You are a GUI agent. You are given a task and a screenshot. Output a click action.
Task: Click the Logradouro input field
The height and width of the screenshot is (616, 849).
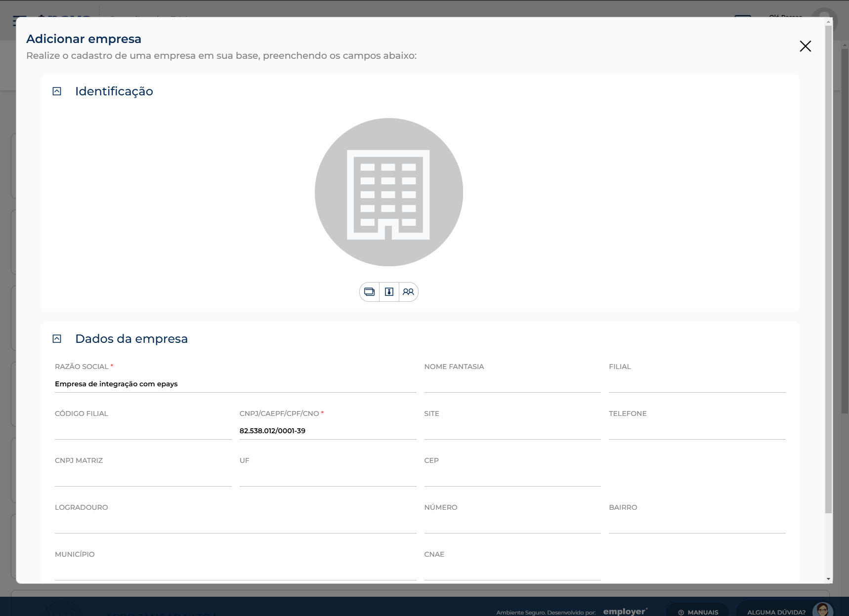pyautogui.click(x=235, y=525)
